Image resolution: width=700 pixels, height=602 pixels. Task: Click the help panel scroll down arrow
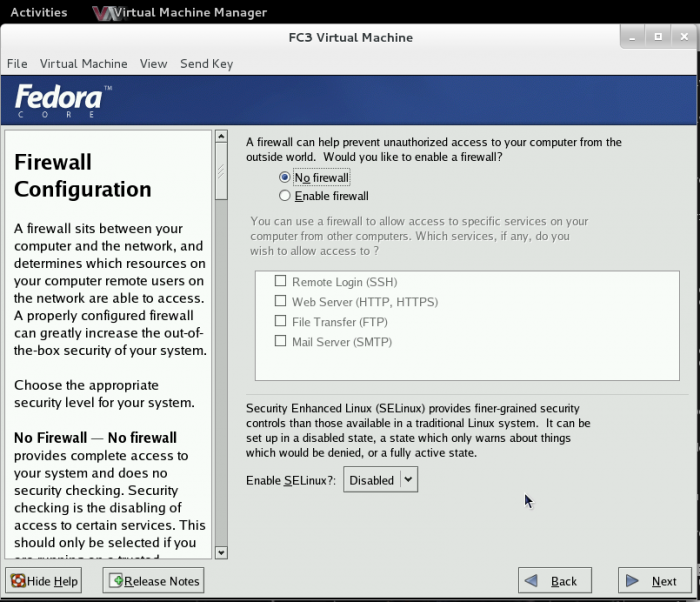pyautogui.click(x=221, y=550)
